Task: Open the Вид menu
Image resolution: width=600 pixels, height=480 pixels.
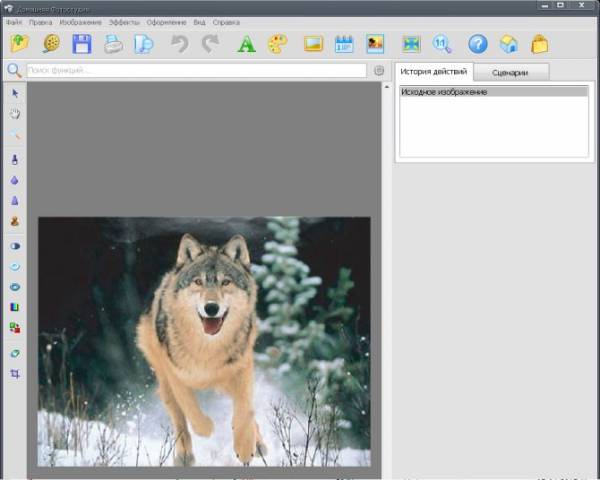Action: pos(199,23)
